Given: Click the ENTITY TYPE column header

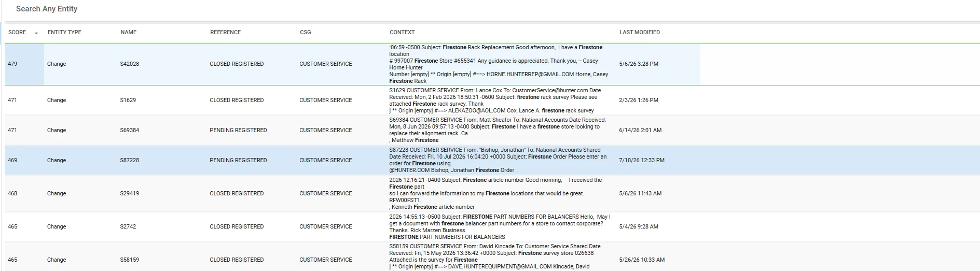Looking at the screenshot, I should point(64,32).
